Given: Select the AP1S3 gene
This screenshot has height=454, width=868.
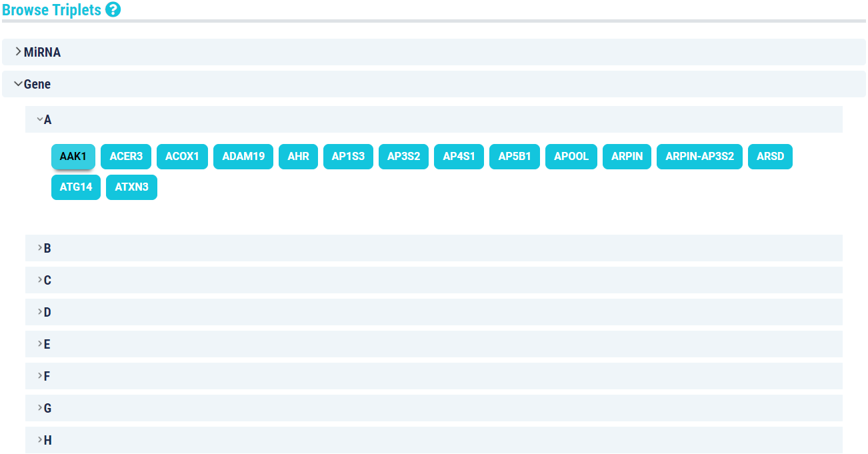Looking at the screenshot, I should pos(348,157).
